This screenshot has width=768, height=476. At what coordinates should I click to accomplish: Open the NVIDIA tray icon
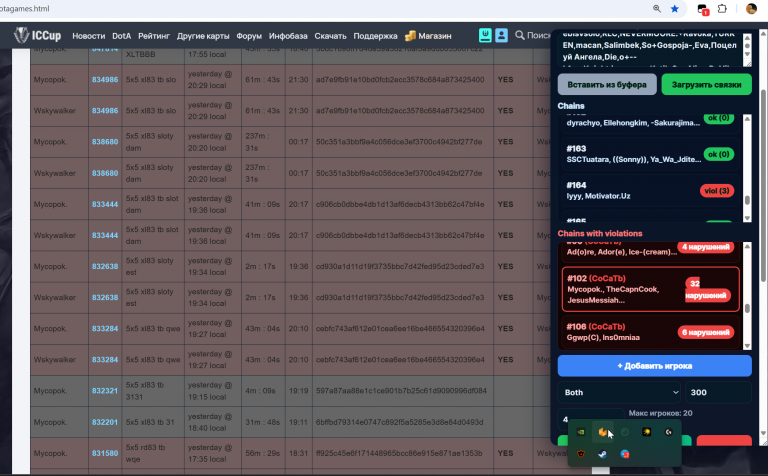(x=581, y=432)
